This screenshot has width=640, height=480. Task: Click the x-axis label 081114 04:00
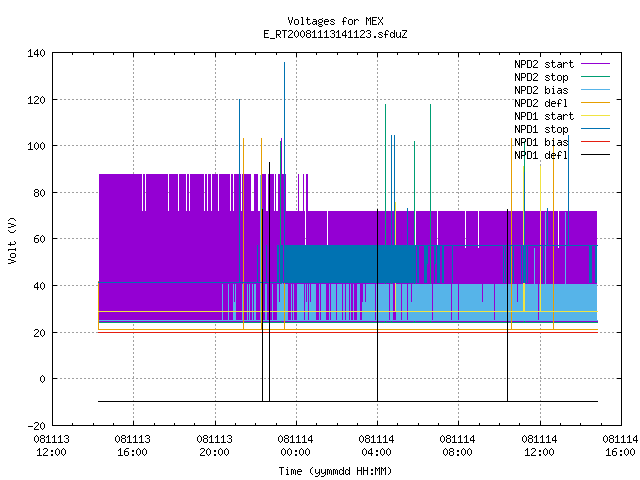coord(376,446)
